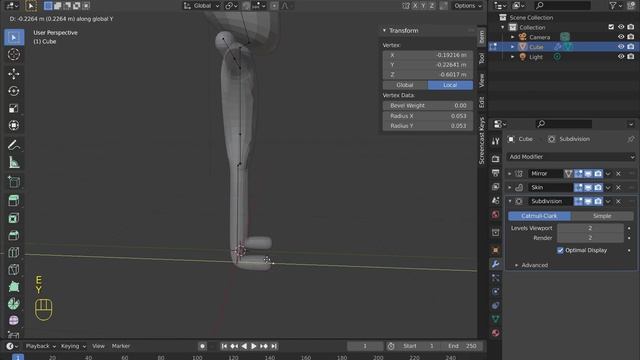The height and width of the screenshot is (360, 640).
Task: Open the Keying menu
Action: 73,346
